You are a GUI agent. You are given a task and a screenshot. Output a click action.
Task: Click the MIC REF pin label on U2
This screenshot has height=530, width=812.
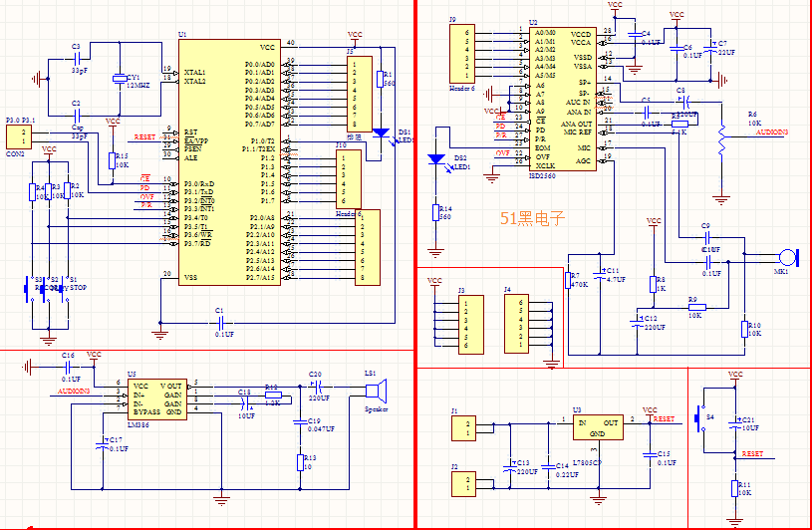(x=578, y=132)
